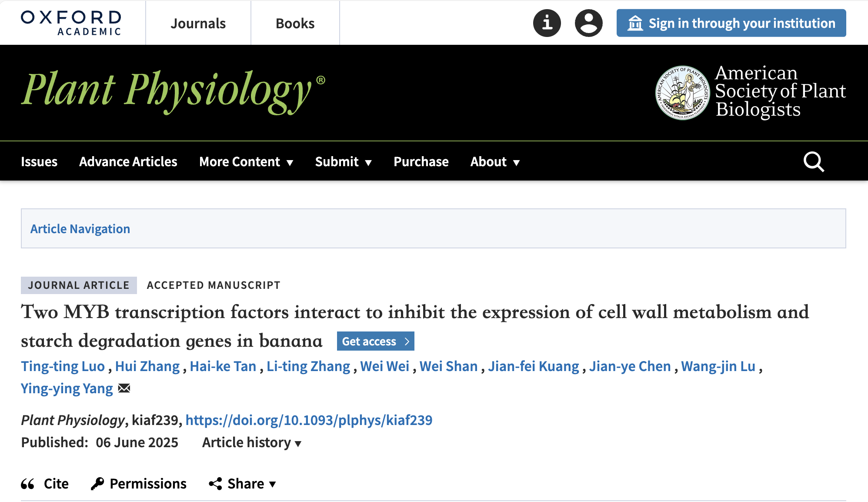The image size is (868, 502).
Task: Open the About dropdown menu
Action: tap(495, 162)
